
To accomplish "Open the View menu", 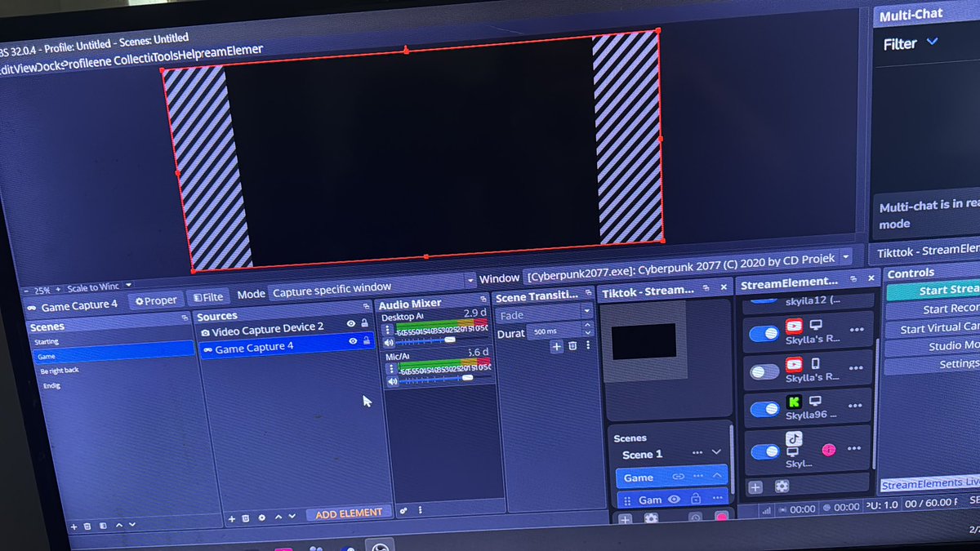I will [x=24, y=68].
